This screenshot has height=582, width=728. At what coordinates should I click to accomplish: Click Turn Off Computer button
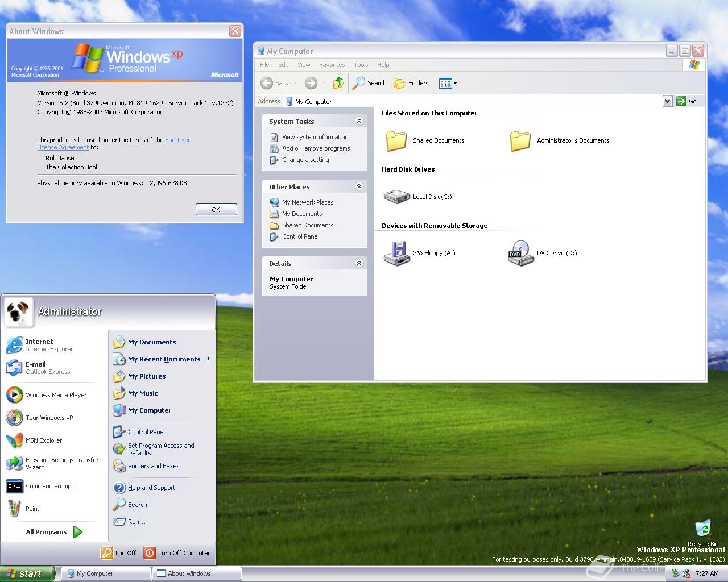(x=177, y=553)
